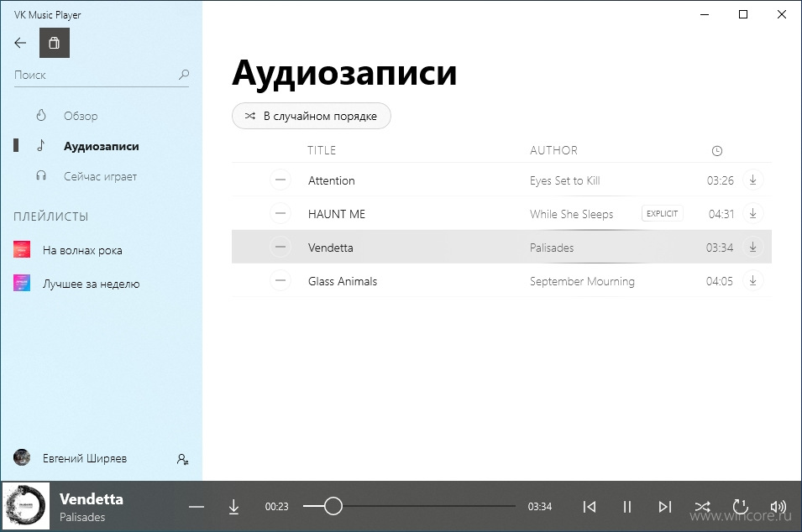Remove Attention track with minus icon
Image resolution: width=802 pixels, height=532 pixels.
point(280,180)
